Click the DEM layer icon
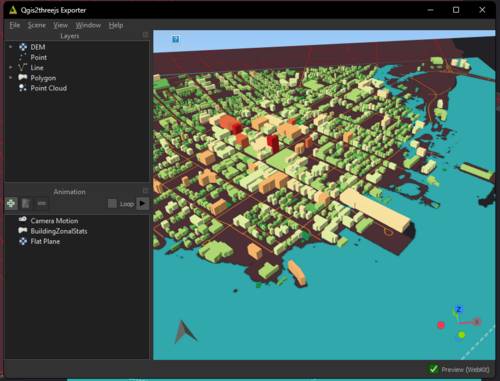This screenshot has height=381, width=500. pos(23,47)
